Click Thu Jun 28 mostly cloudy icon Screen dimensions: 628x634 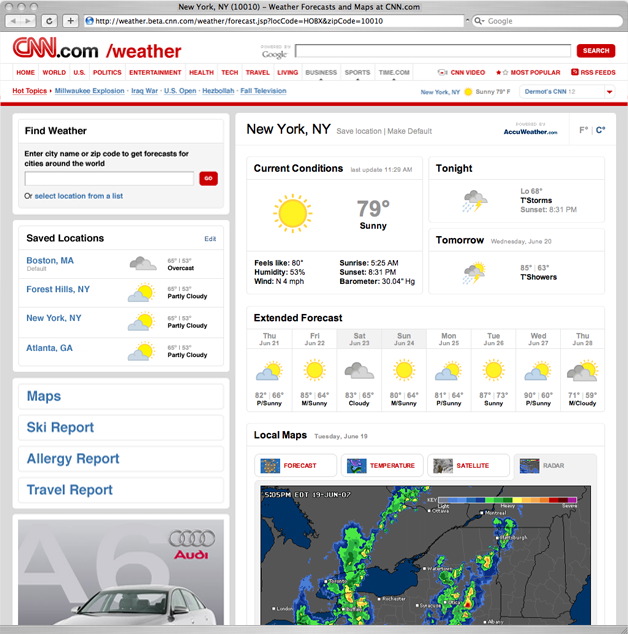(x=583, y=371)
